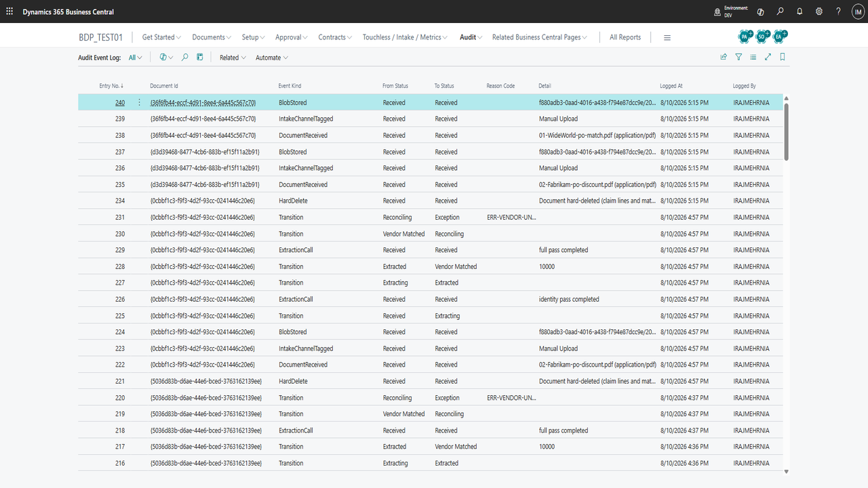Click BlobStored event kind in entry 224
Image resolution: width=868 pixels, height=488 pixels.
tap(292, 332)
